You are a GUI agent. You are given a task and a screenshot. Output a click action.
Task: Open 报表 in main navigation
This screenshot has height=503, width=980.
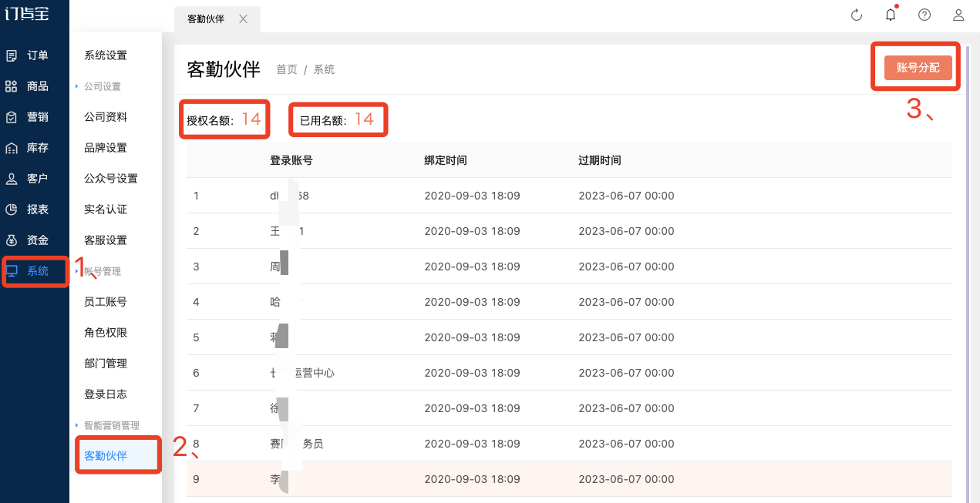(38, 210)
